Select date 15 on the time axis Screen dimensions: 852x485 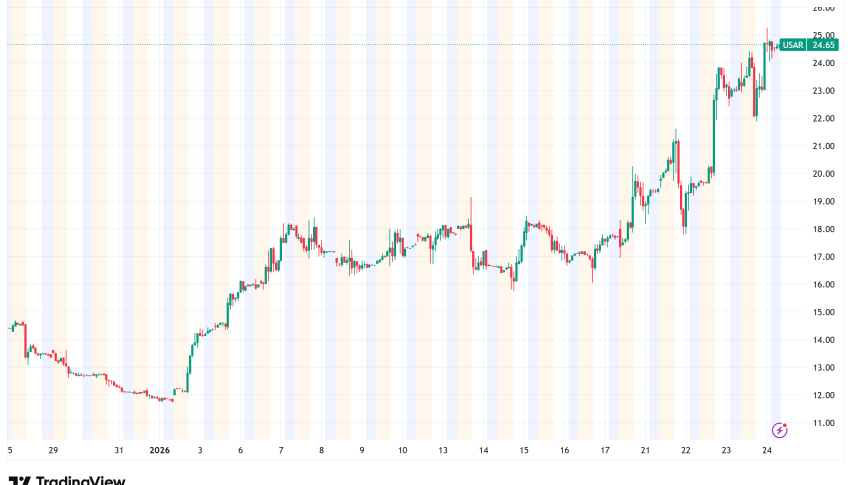[524, 451]
